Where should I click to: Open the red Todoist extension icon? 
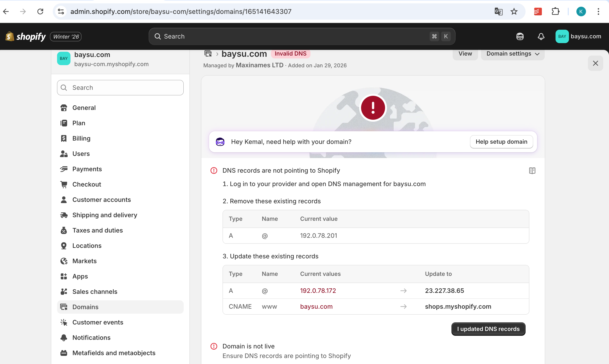(x=538, y=11)
